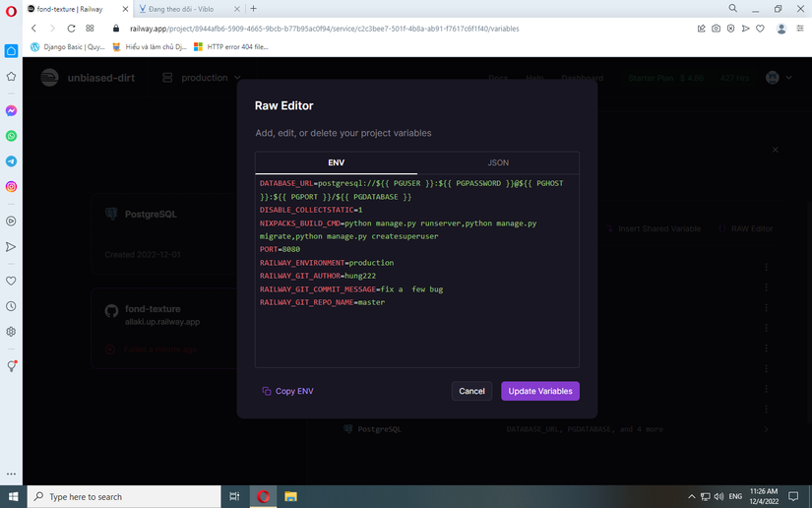The image size is (812, 508).
Task: Open Speed Dial home in Opera sidebar
Action: (11, 51)
